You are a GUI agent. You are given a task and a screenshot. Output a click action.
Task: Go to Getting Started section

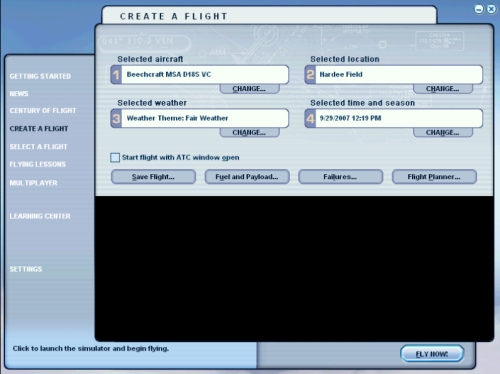(40, 76)
